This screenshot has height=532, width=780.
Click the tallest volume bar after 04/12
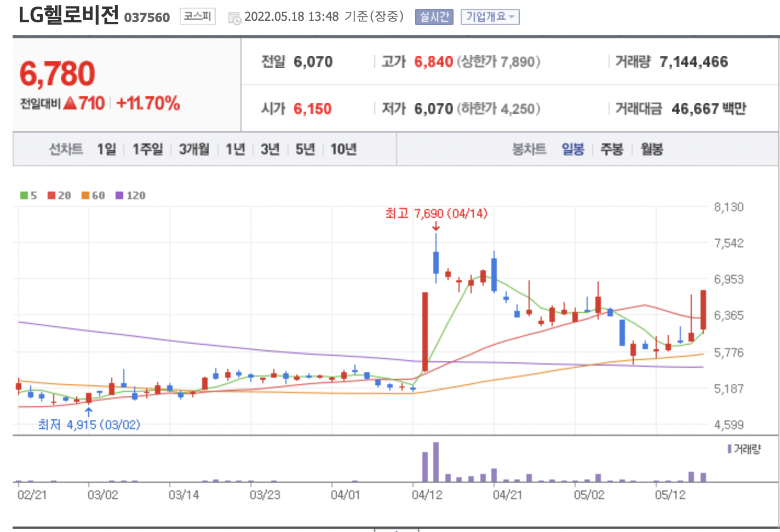coord(436,462)
